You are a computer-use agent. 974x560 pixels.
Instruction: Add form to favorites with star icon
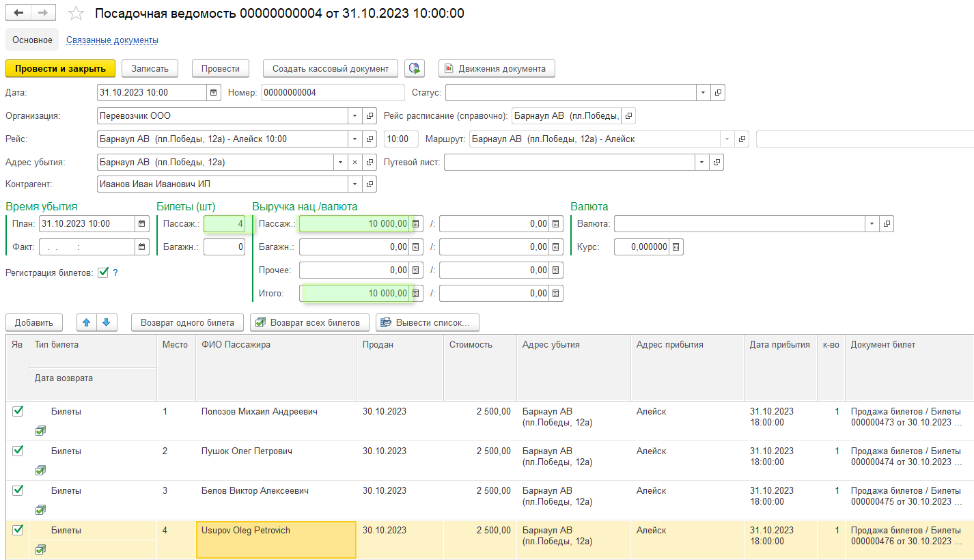click(76, 14)
